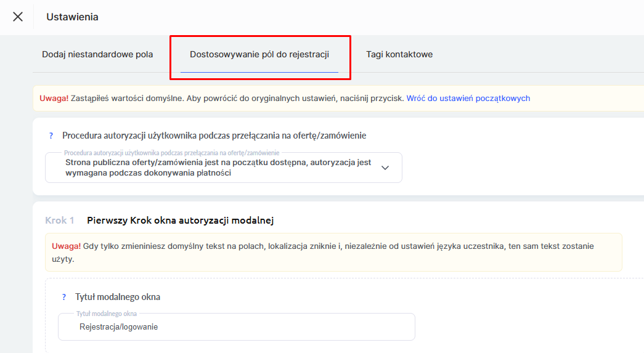
Task: Open the Tagi kontaktowe tab
Action: click(399, 54)
